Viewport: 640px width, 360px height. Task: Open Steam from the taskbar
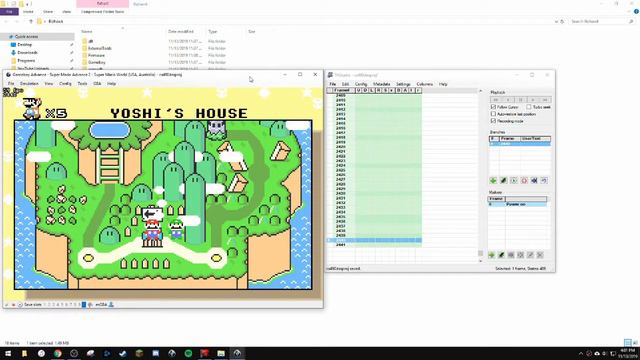[123, 353]
